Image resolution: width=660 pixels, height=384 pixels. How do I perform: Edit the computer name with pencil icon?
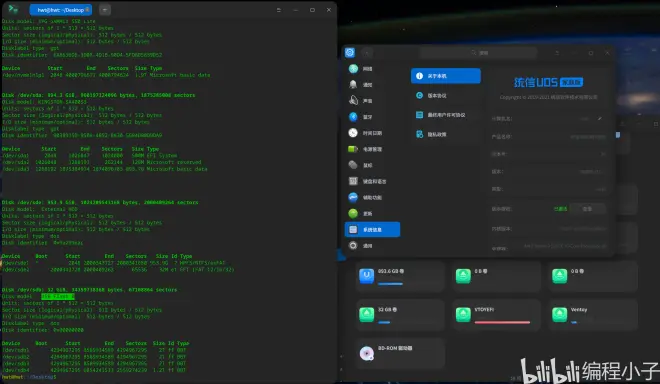point(599,119)
